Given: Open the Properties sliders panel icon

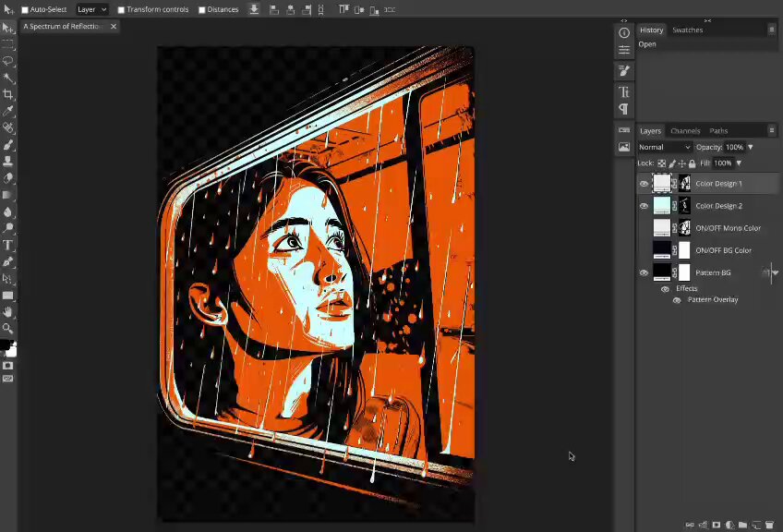Looking at the screenshot, I should [623, 50].
